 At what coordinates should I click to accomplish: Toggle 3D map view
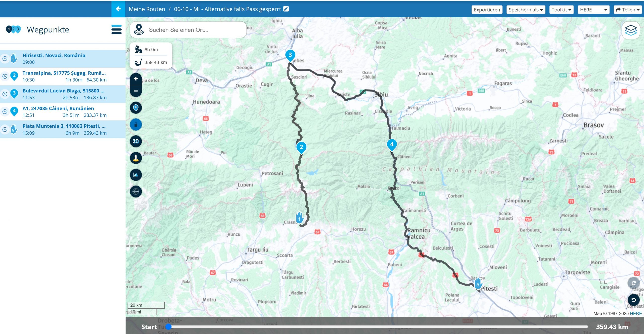pos(136,141)
